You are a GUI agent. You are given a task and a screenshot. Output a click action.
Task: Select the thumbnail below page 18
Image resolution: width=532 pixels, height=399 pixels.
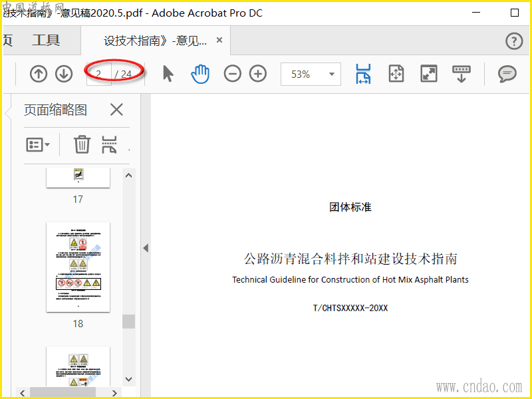coord(78,366)
